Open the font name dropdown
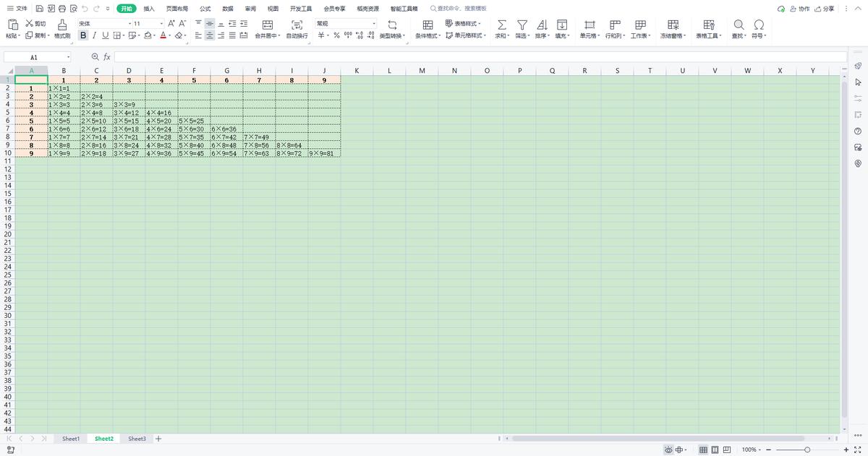Image resolution: width=868 pixels, height=456 pixels. [130, 24]
